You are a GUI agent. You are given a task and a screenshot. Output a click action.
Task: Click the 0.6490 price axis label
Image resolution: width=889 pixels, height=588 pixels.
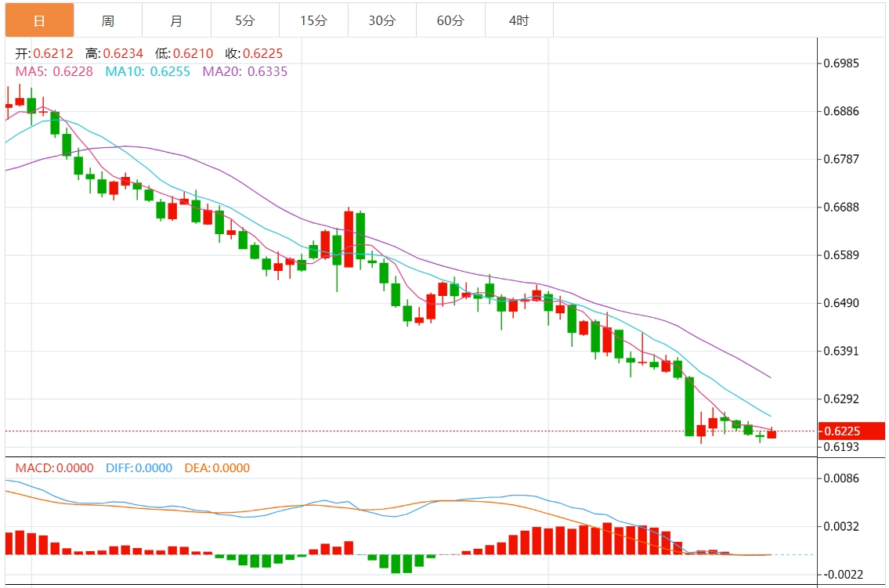(x=841, y=303)
